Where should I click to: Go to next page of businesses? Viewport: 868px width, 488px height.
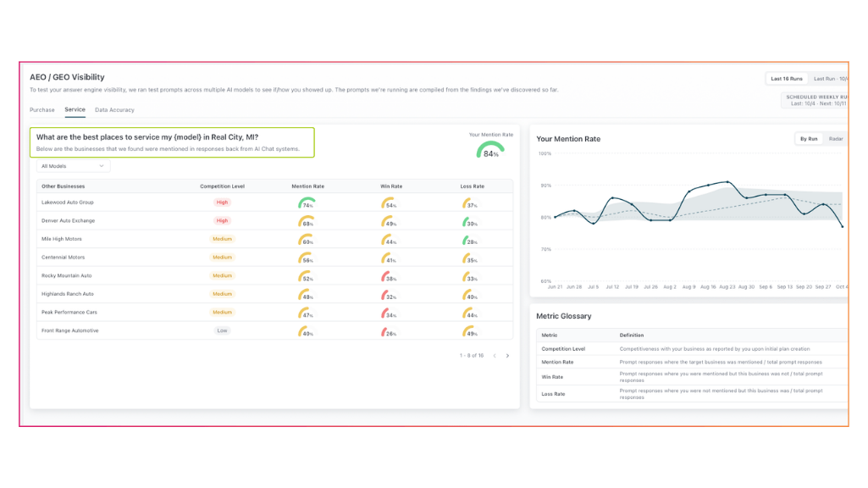[x=507, y=356]
